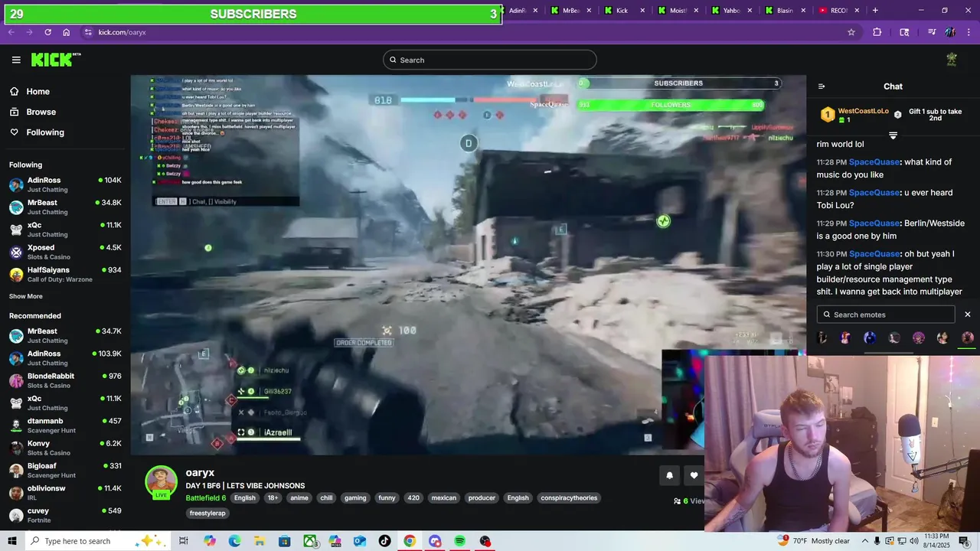Open Xbox app from the taskbar

(x=310, y=541)
